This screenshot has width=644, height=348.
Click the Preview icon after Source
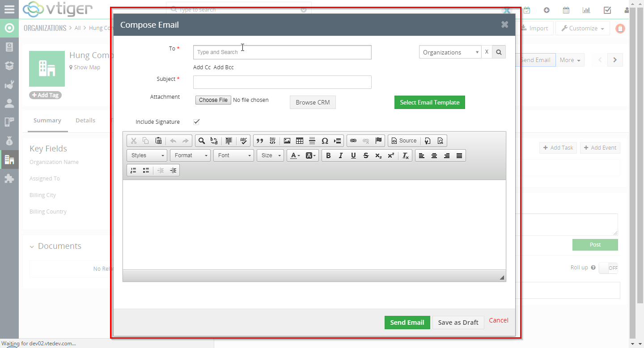point(440,141)
